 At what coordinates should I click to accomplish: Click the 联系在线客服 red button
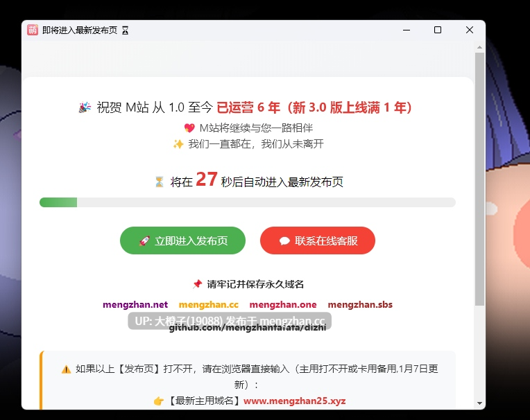pyautogui.click(x=318, y=240)
